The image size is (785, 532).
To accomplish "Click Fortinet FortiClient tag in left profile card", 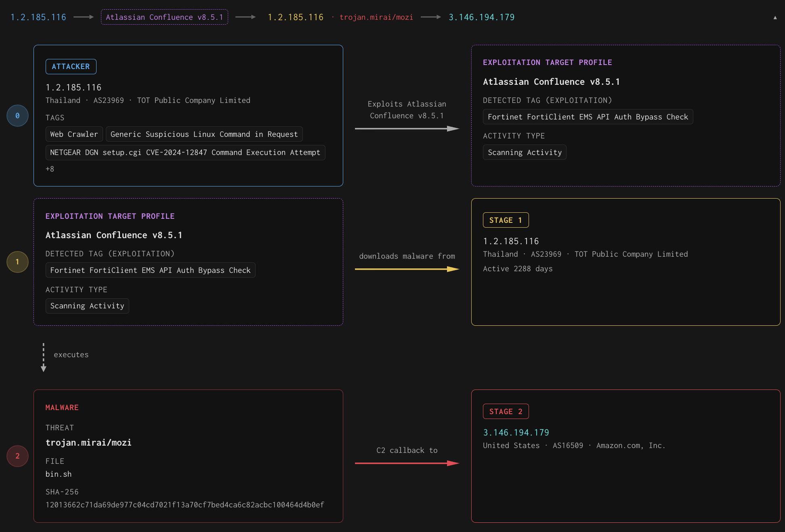I will pos(151,270).
